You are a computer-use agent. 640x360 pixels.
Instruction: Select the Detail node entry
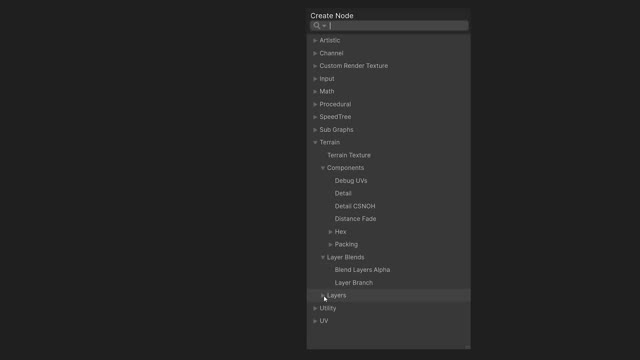(343, 193)
